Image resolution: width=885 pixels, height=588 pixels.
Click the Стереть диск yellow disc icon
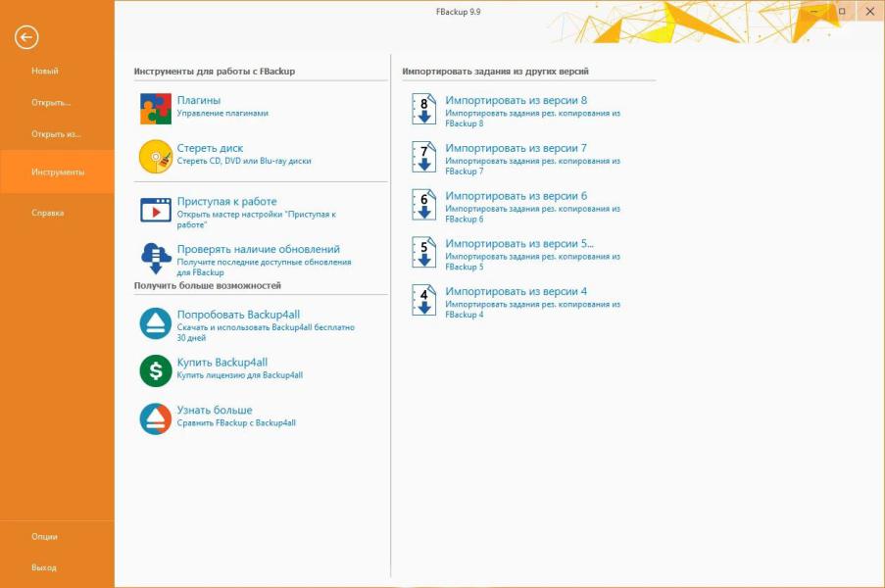156,157
